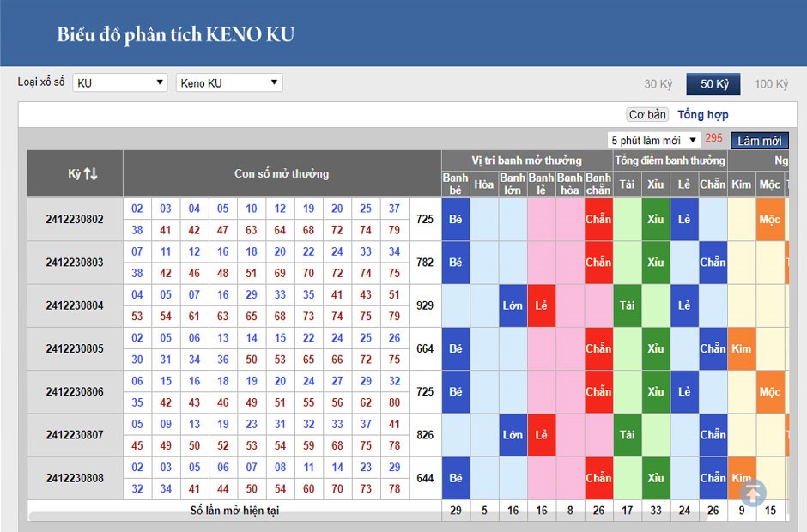Click red Chẵn cell in period 2412230803
The width and height of the screenshot is (807, 532).
(598, 263)
